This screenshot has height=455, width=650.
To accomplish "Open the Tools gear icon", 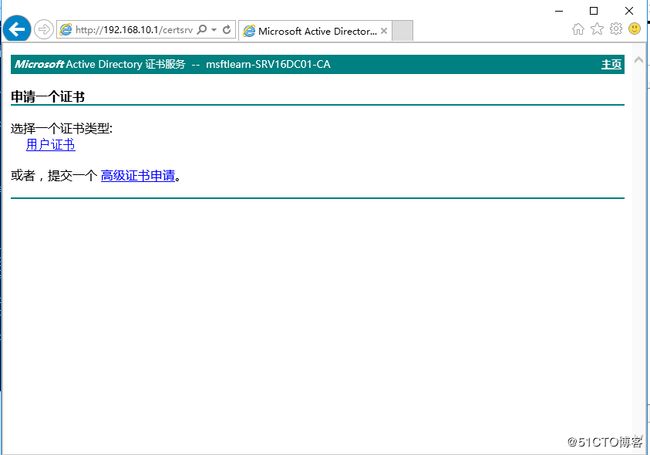I will [x=616, y=29].
